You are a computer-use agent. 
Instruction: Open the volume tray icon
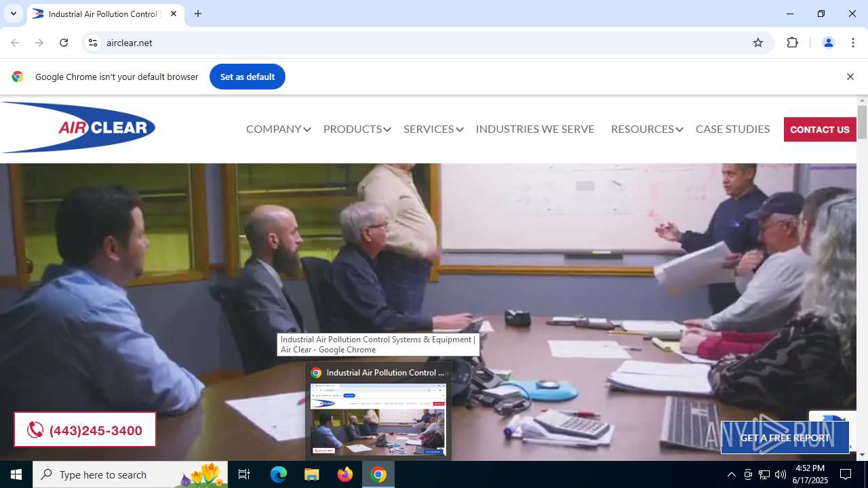(781, 474)
